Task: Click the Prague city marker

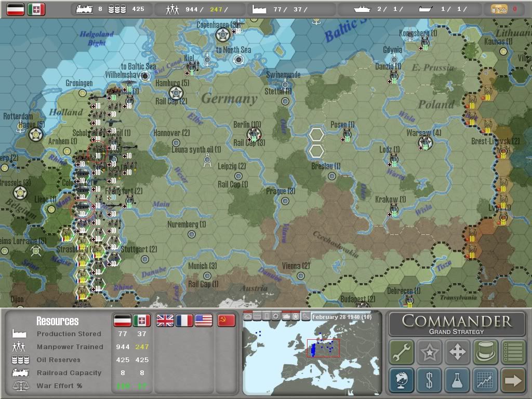Action: [x=285, y=201]
